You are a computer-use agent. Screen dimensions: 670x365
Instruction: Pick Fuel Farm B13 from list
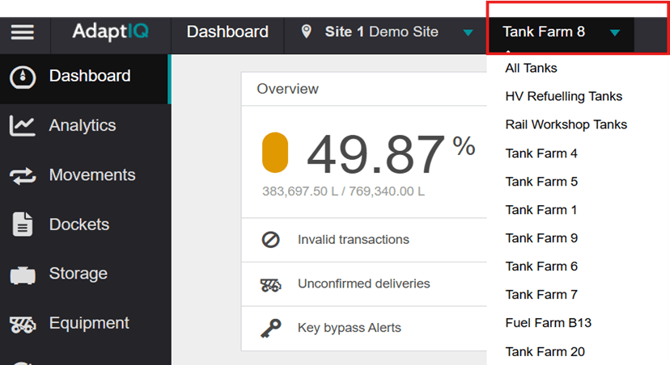click(x=548, y=323)
